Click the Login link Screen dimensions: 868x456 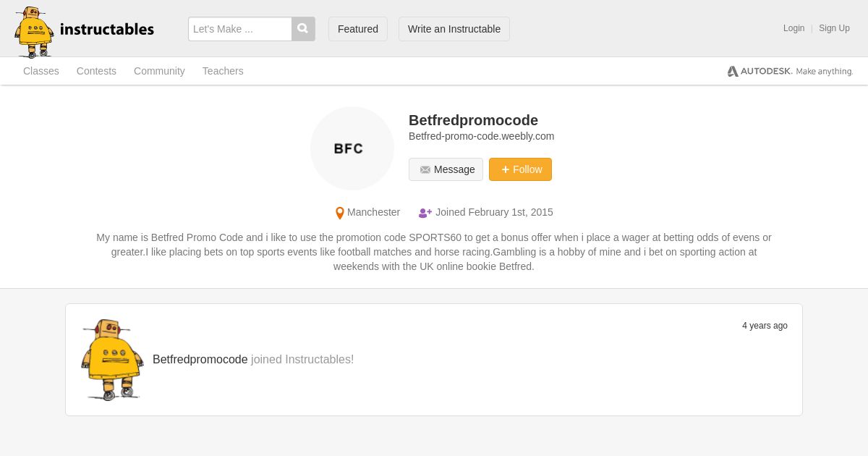coord(793,28)
